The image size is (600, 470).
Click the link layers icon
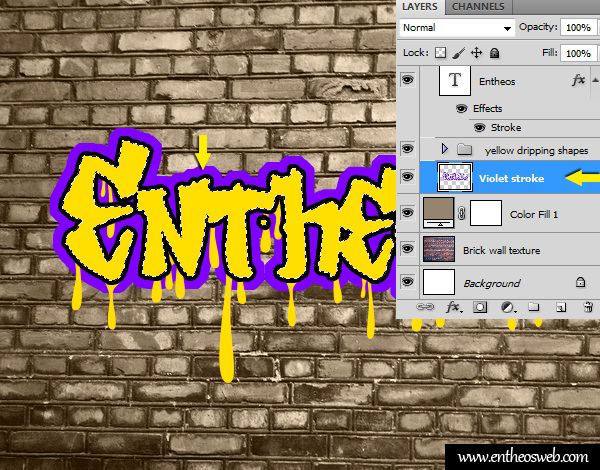pos(427,307)
